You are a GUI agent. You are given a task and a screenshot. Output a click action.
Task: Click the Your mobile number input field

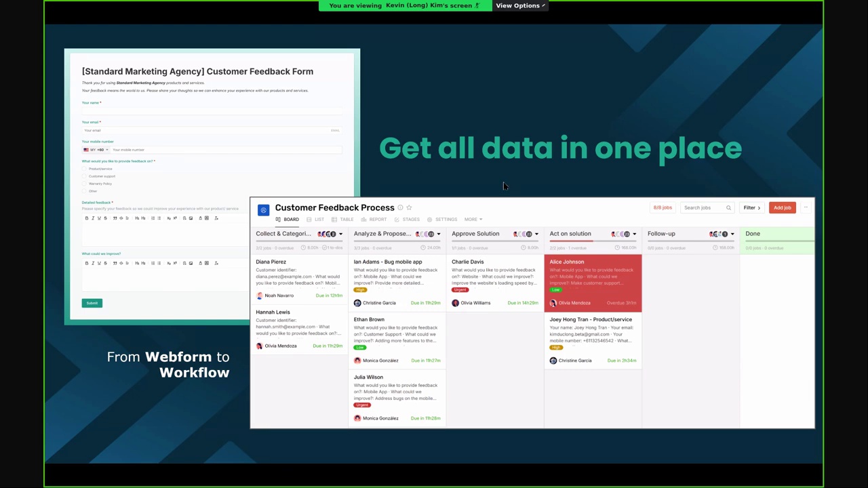(x=226, y=150)
